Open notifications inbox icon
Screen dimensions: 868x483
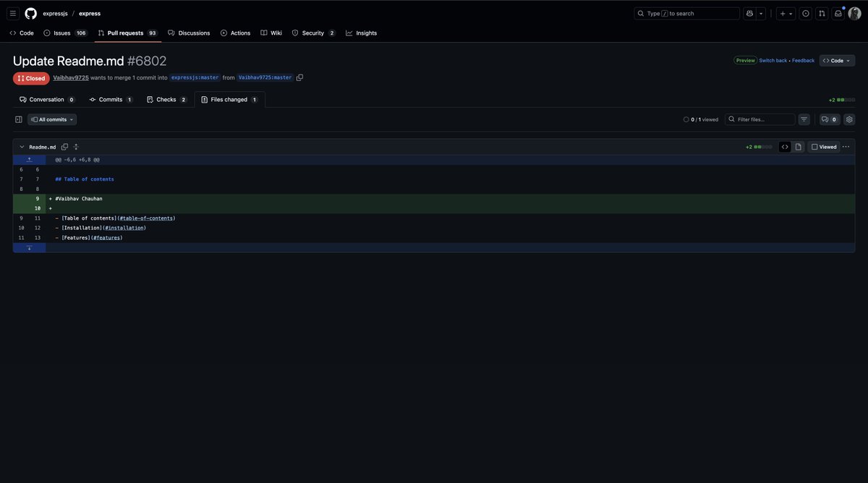pos(838,13)
